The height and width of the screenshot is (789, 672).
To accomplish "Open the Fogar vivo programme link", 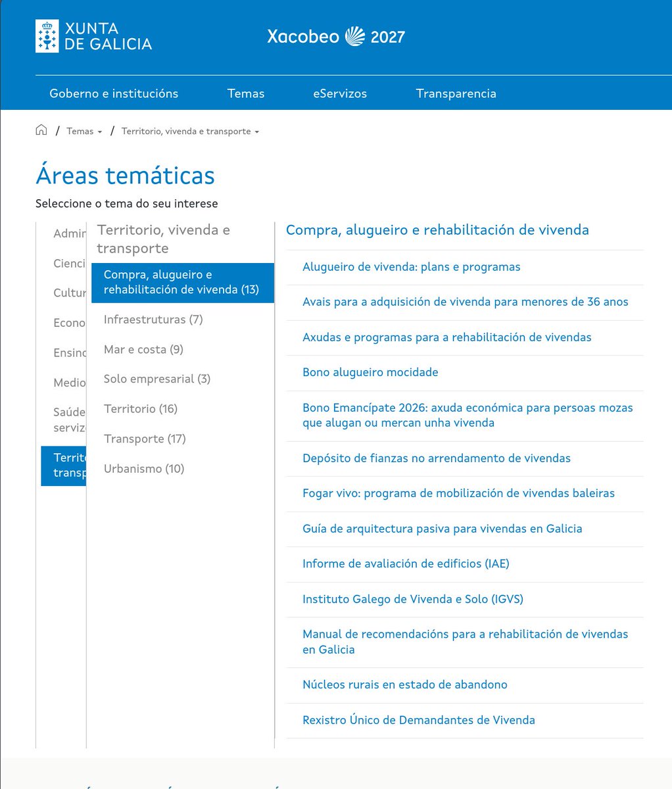I will pyautogui.click(x=458, y=493).
